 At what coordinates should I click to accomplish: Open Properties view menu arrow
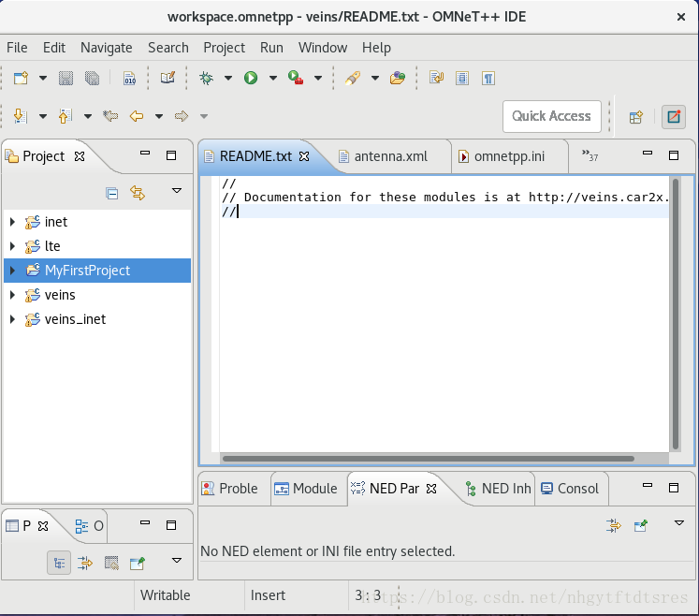177,560
